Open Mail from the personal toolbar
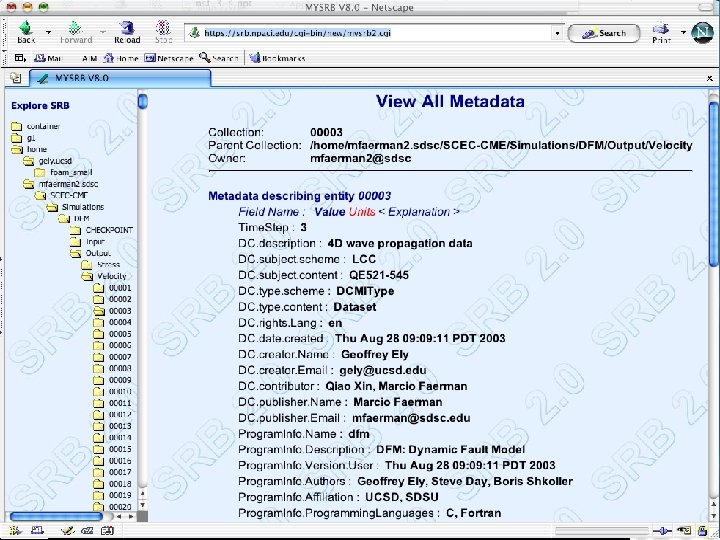Viewport: 720px width, 540px height. pyautogui.click(x=48, y=58)
